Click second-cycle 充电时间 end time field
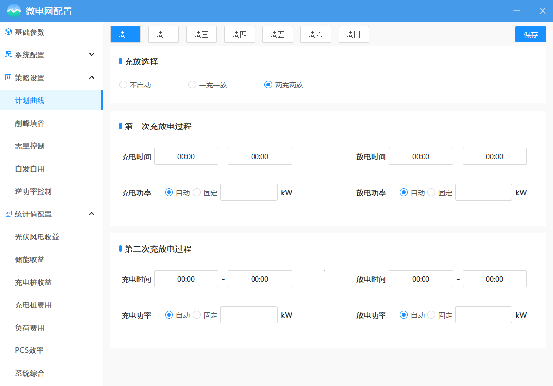This screenshot has width=553, height=386. coord(260,279)
